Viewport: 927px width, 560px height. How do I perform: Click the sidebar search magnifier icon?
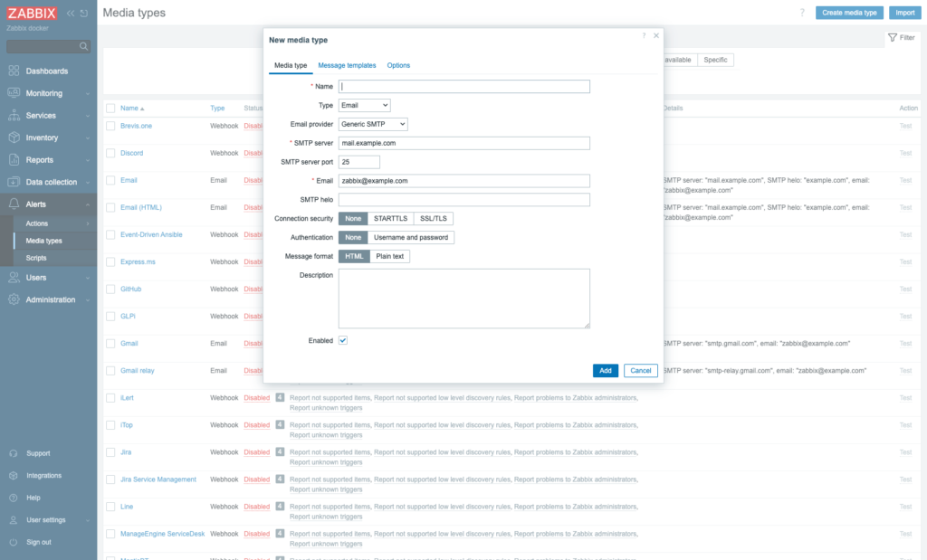coord(83,46)
